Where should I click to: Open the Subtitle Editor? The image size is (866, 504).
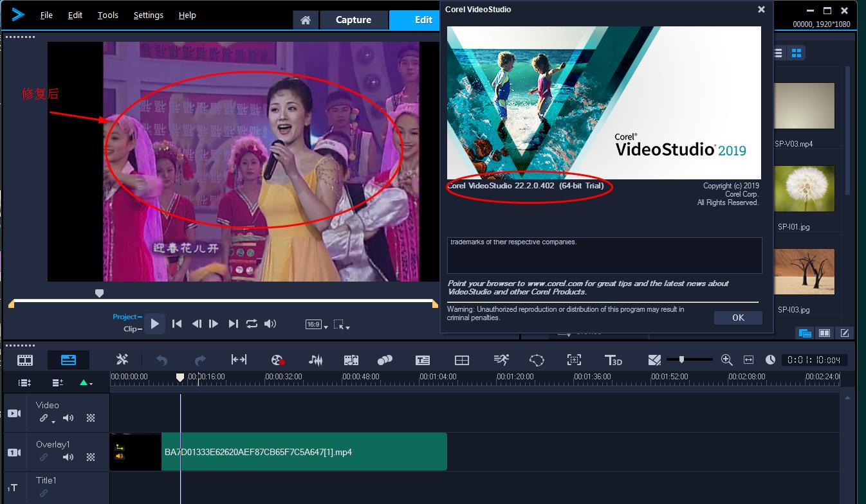pyautogui.click(x=423, y=360)
